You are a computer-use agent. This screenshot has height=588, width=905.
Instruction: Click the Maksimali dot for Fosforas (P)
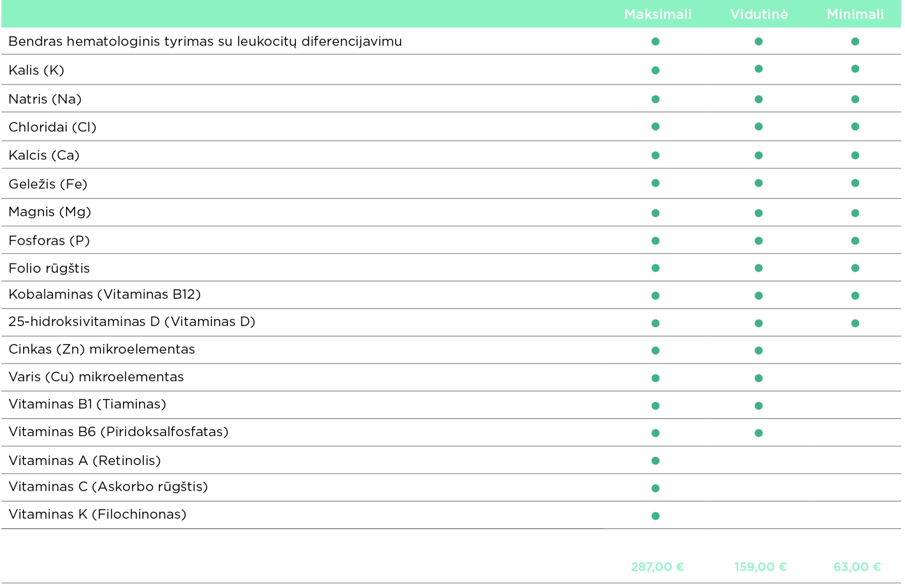click(655, 241)
